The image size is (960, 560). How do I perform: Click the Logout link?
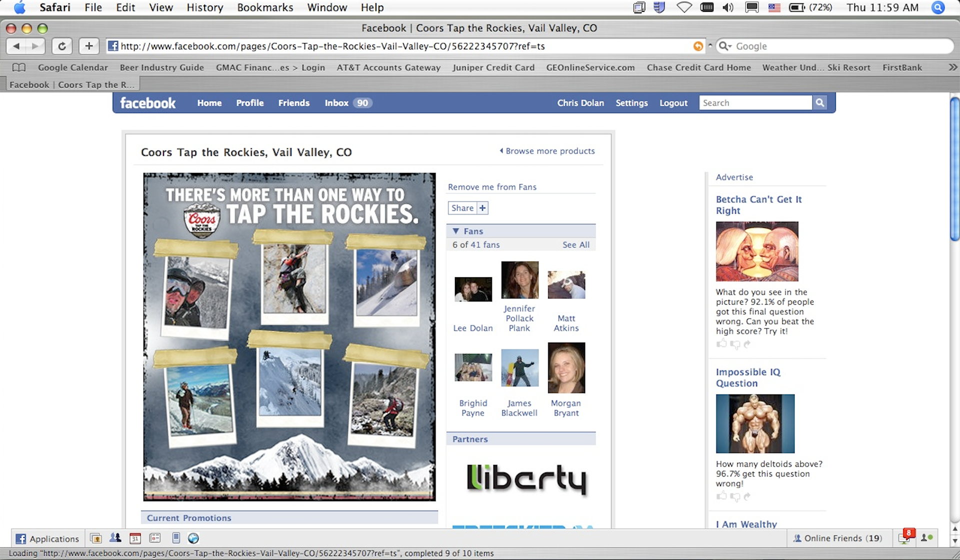pos(673,103)
